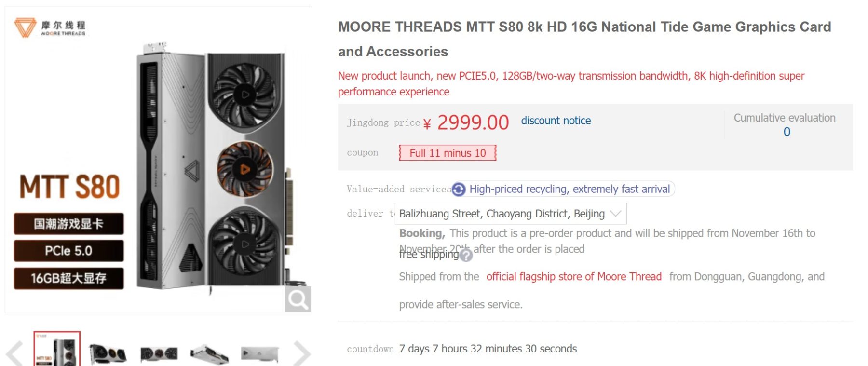Open official flagship store of Moore Thread
Viewport: 868px width, 366px height.
tap(573, 277)
